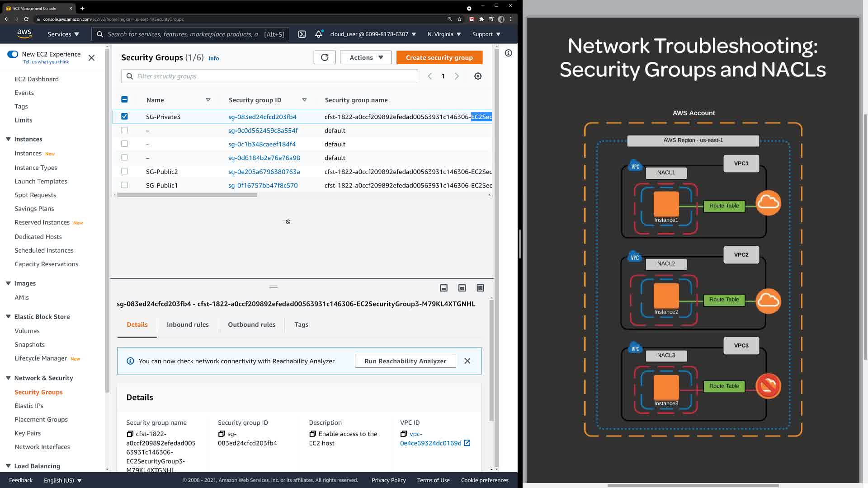The image size is (868, 488).
Task: Open VPC ID external link icon
Action: tap(467, 443)
